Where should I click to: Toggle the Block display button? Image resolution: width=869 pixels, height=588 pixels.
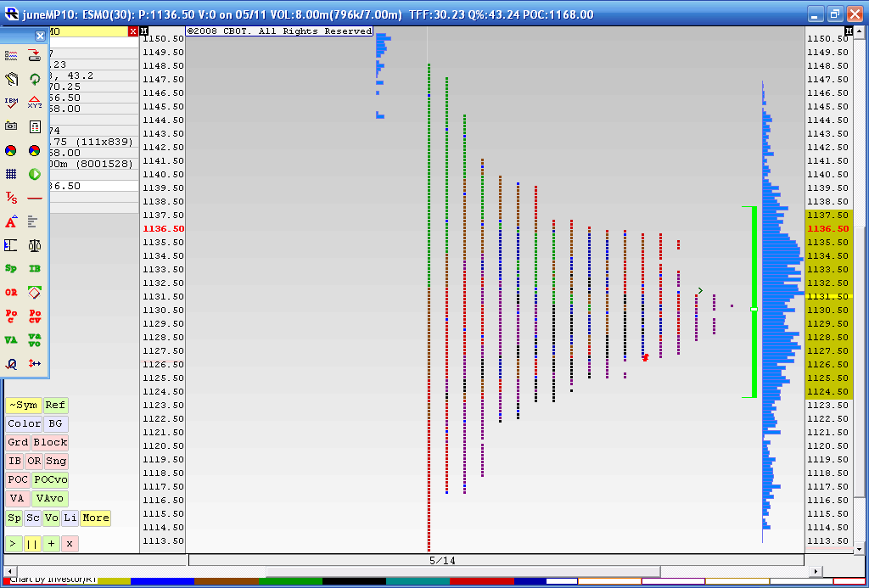pyautogui.click(x=50, y=442)
